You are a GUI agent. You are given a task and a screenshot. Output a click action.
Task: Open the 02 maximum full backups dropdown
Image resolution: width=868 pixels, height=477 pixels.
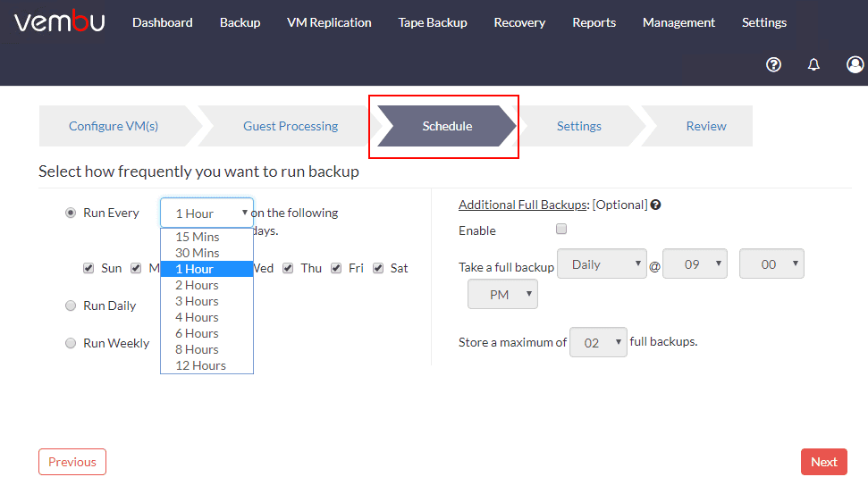tap(598, 342)
